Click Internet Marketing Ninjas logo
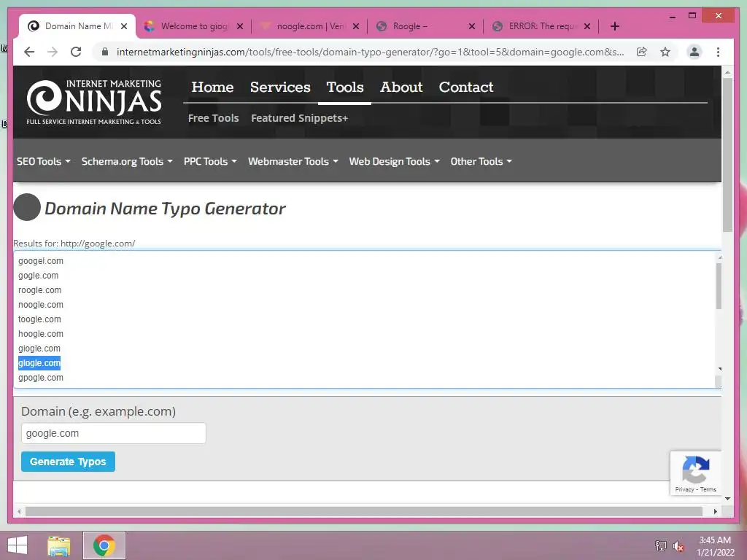 tap(94, 102)
